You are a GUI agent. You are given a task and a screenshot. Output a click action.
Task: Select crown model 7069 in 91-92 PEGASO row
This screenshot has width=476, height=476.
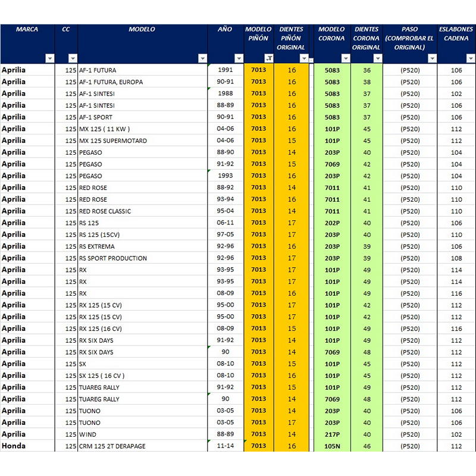tap(332, 164)
